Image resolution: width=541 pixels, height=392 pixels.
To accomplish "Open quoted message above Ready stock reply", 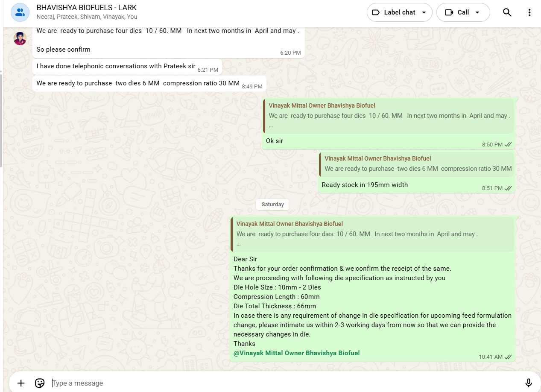I will [x=417, y=164].
